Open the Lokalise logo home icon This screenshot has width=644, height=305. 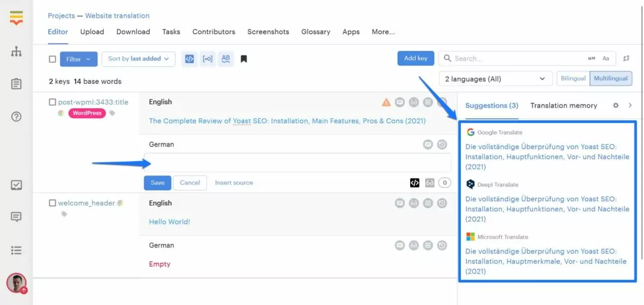click(16, 18)
